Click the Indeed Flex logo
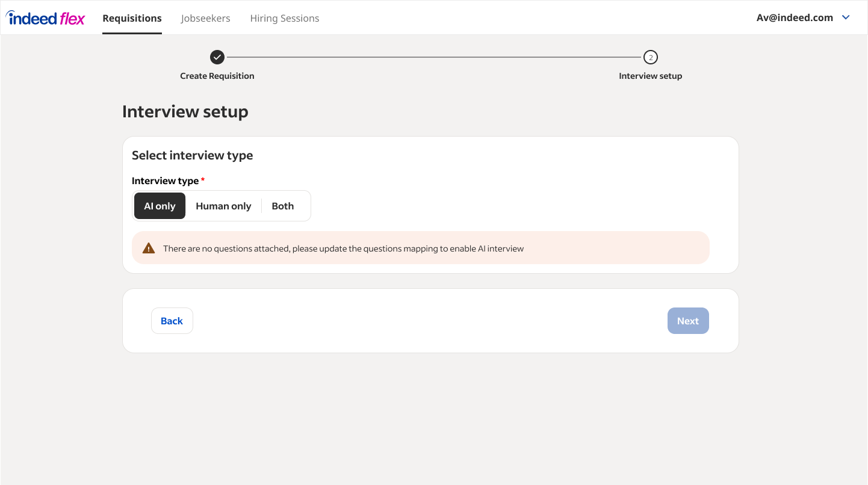Viewport: 868px width, 485px height. coord(46,18)
